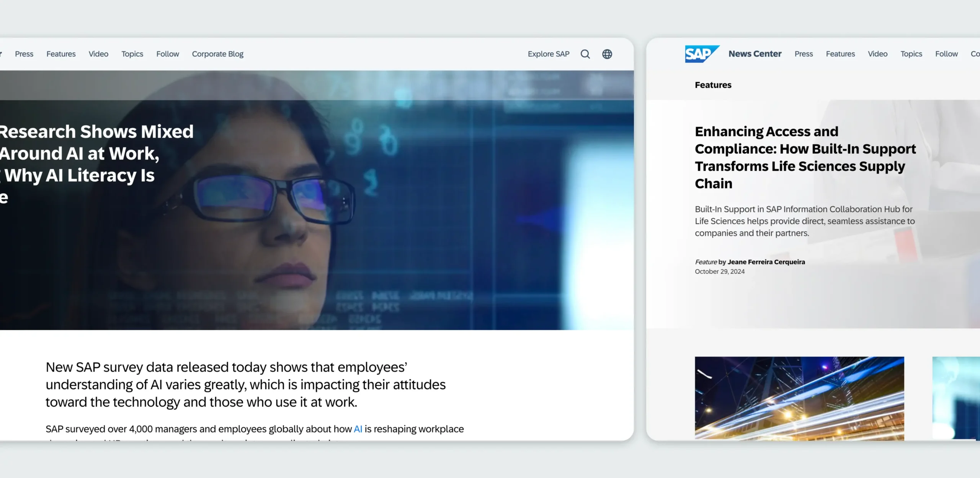Open the globe language selector icon
The image size is (980, 478).
click(607, 54)
